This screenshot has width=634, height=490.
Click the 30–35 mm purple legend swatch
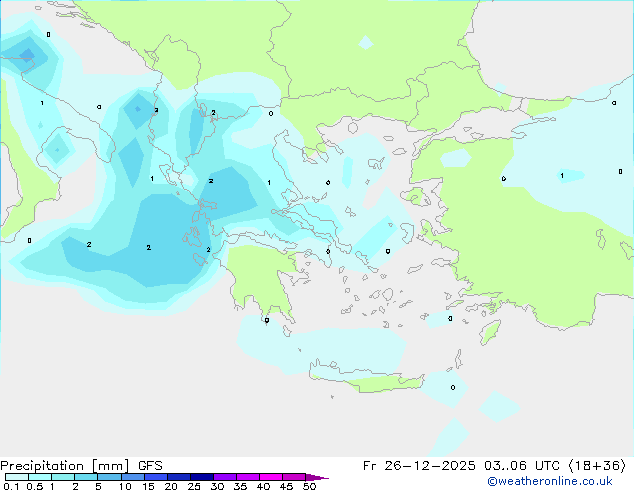(225, 477)
